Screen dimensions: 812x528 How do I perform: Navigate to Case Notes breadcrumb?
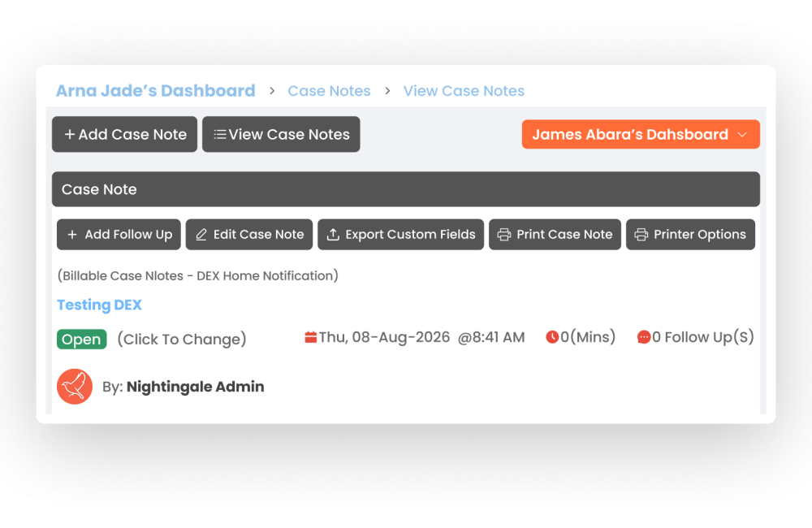point(329,91)
